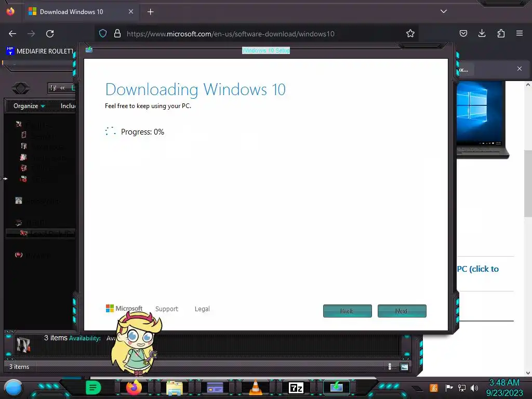Screen dimensions: 532x399
Task: Click the webpage vertical scrollbar
Action: [528, 183]
